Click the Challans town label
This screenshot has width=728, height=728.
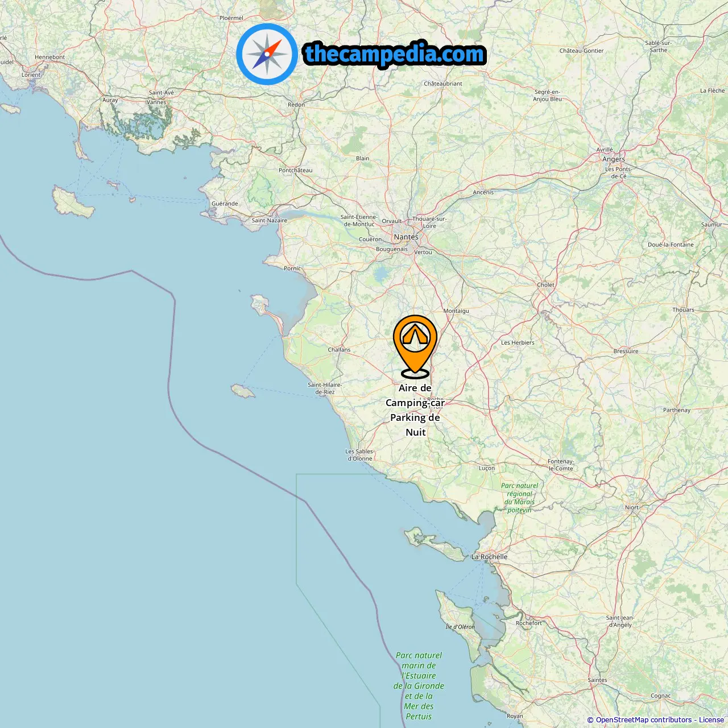coord(339,350)
